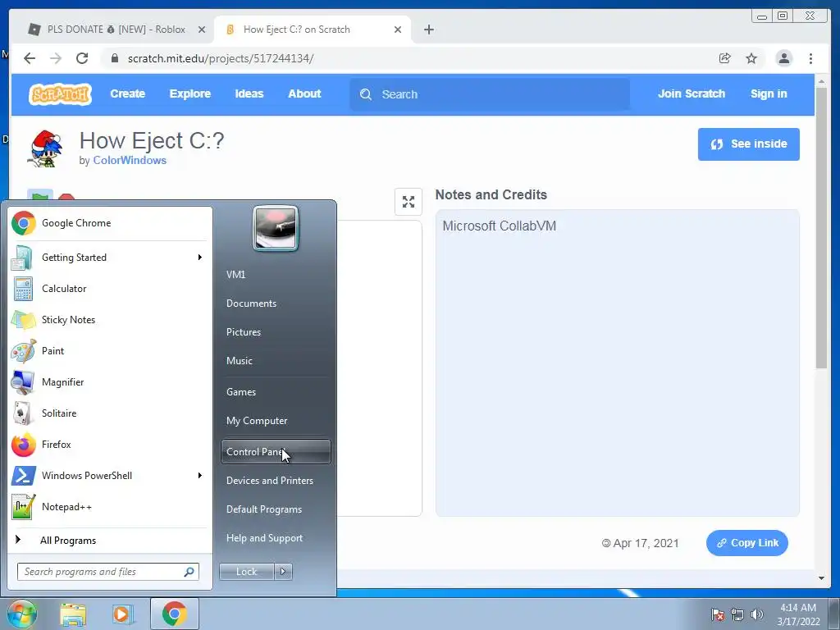Open Notepad++ from Start menu
This screenshot has width=840, height=630.
click(109, 507)
